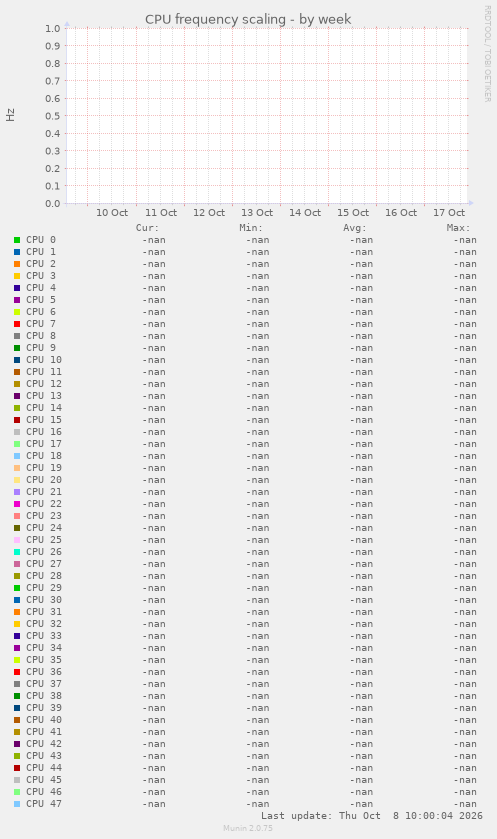This screenshot has width=497, height=839.
Task: Click the 'CPU 46' legend label
Action: click(44, 791)
